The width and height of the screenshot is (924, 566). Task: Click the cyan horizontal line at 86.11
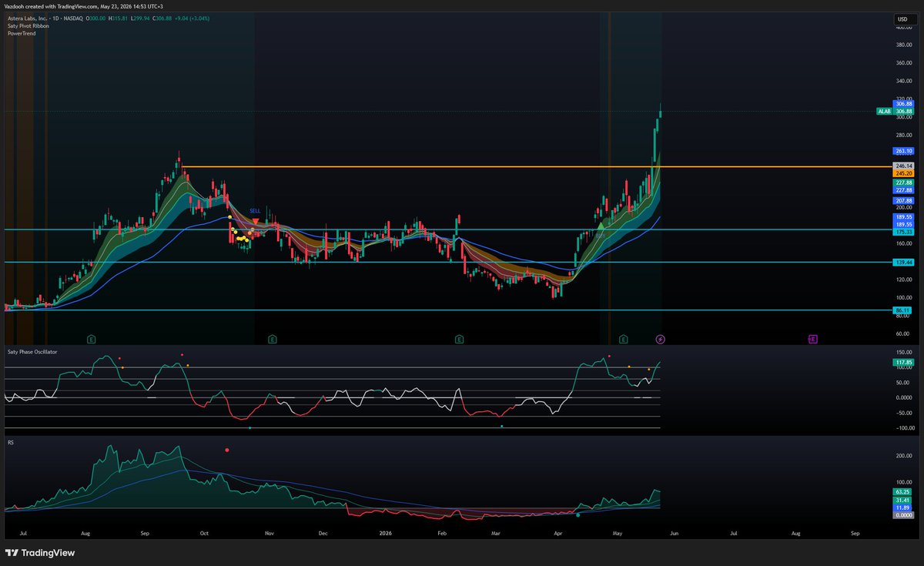[447, 310]
